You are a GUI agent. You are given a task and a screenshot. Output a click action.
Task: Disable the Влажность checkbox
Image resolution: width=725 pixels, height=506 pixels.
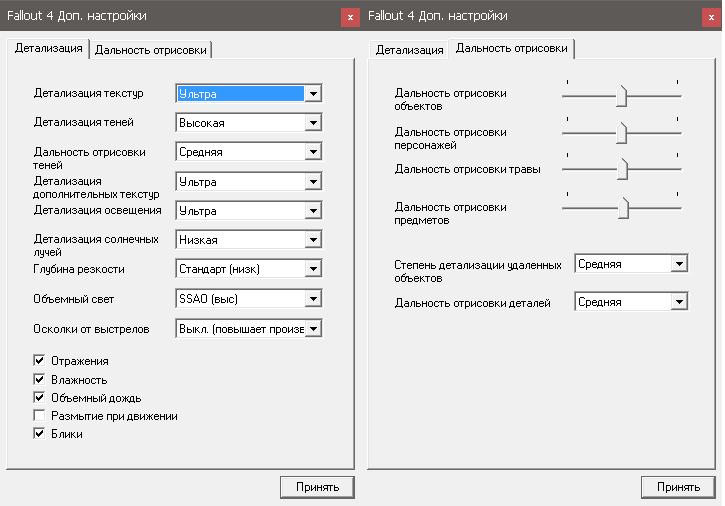click(x=40, y=380)
